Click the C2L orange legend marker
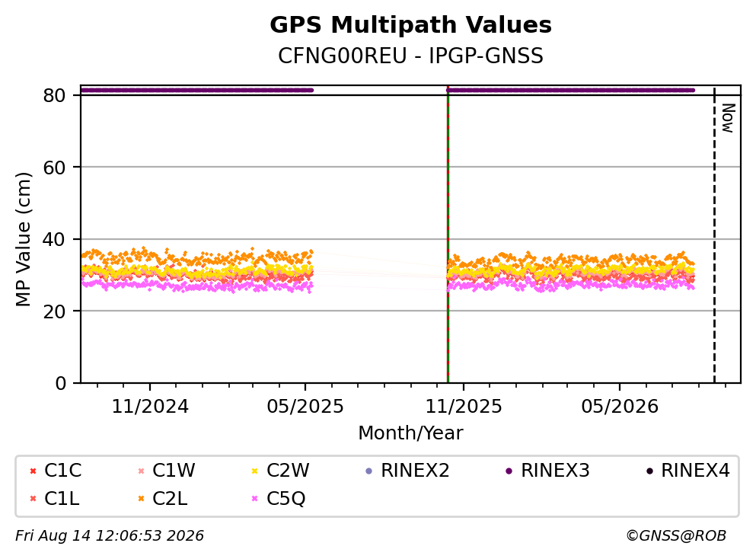 142,499
